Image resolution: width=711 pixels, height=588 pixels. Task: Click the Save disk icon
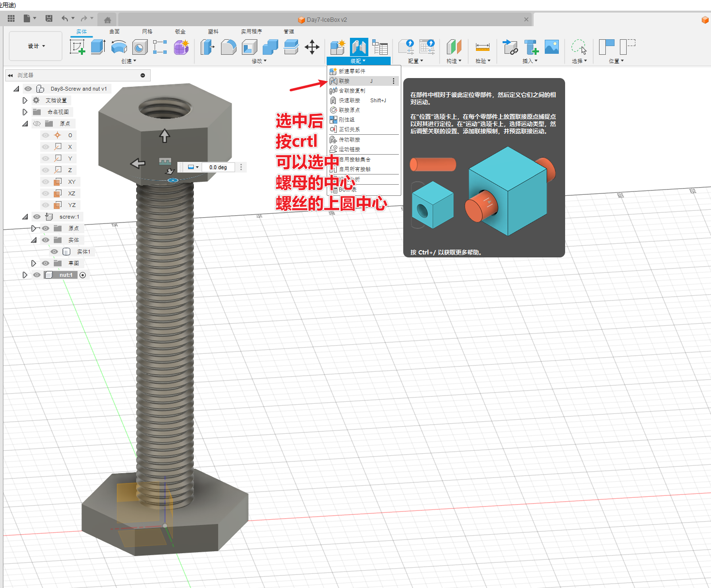point(49,18)
